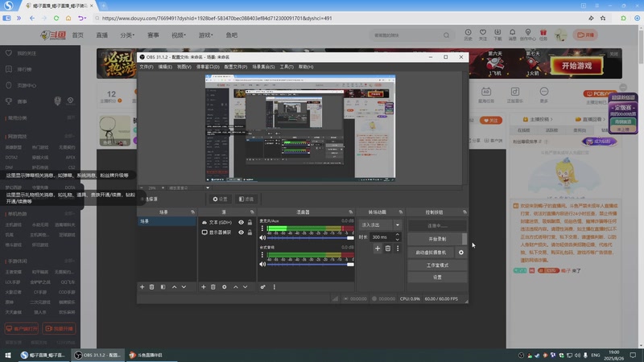The height and width of the screenshot is (362, 644).
Task: Enable 工作室模式 studio mode
Action: [437, 265]
